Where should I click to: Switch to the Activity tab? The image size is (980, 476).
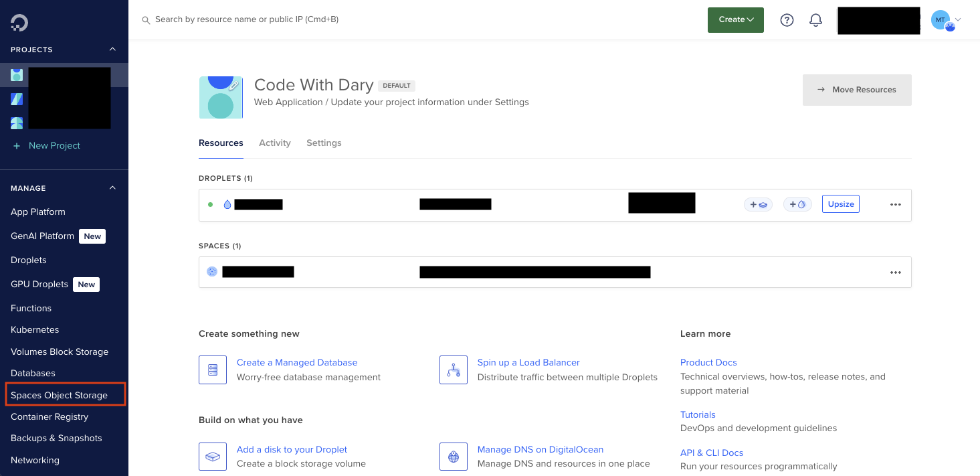click(x=275, y=143)
